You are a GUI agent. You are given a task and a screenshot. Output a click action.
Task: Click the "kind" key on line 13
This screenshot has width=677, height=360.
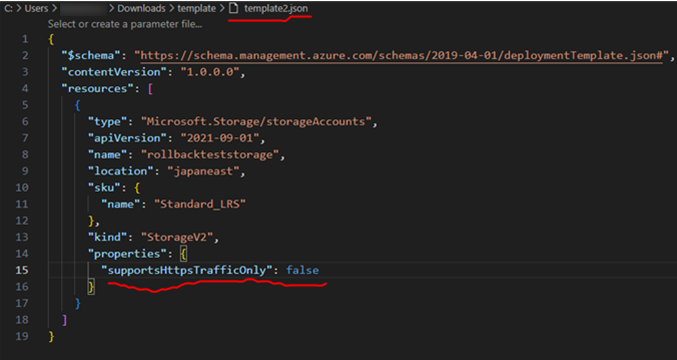[108, 237]
